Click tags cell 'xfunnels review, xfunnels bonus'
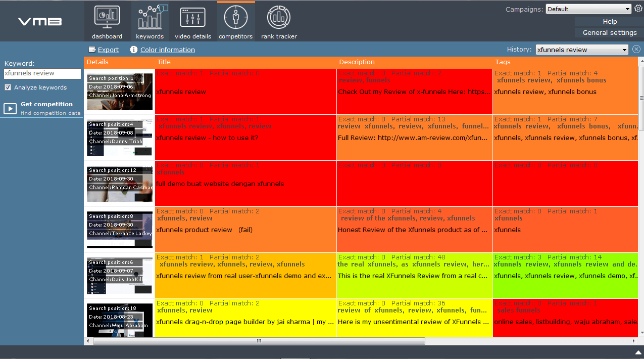The height and width of the screenshot is (359, 644). pyautogui.click(x=565, y=91)
